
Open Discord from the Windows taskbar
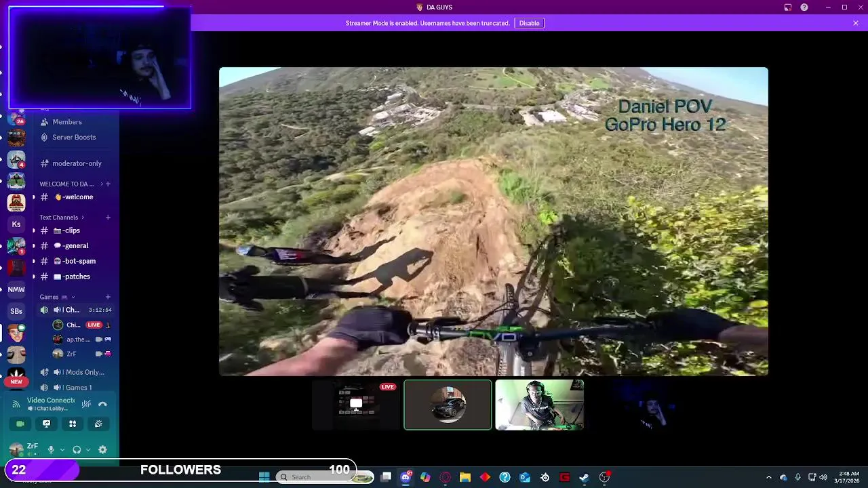(406, 477)
